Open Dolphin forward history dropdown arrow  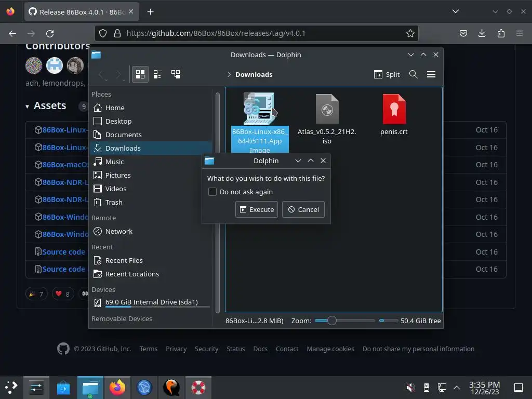click(x=124, y=80)
